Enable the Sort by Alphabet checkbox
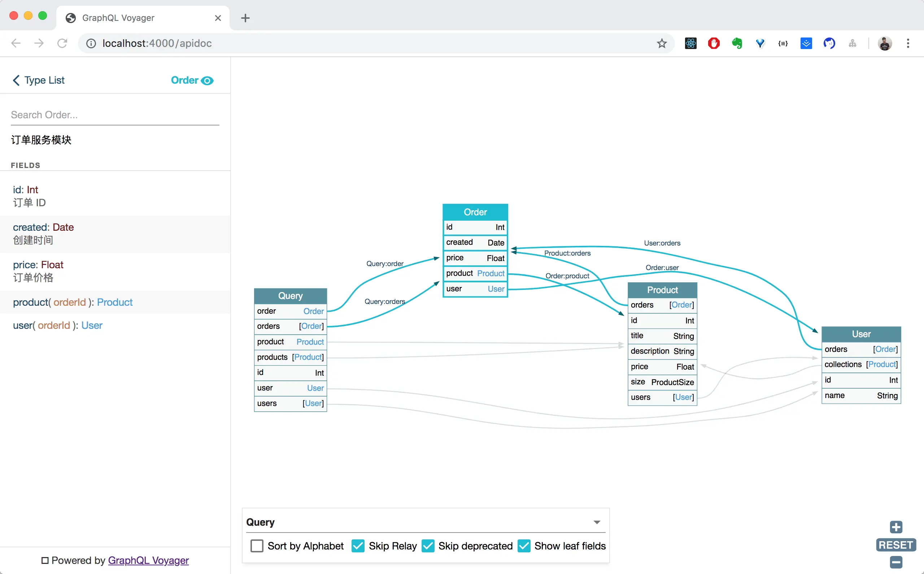This screenshot has width=924, height=574. pyautogui.click(x=257, y=546)
